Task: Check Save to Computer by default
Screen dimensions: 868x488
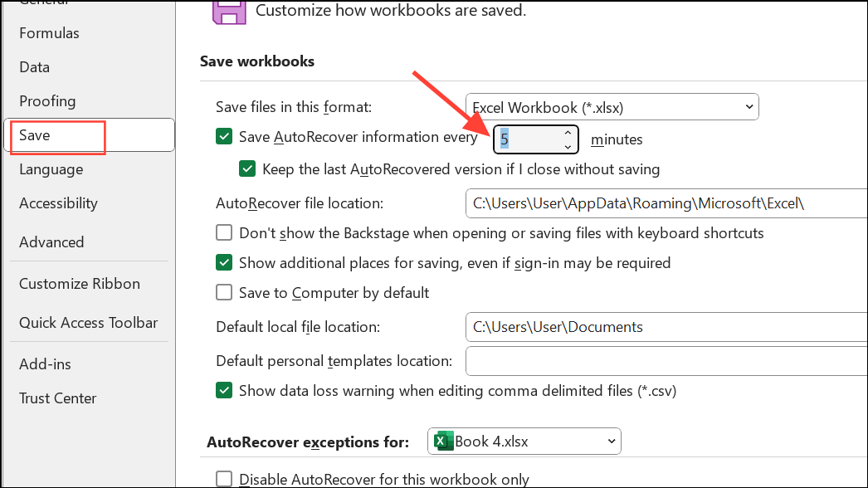Action: [223, 292]
